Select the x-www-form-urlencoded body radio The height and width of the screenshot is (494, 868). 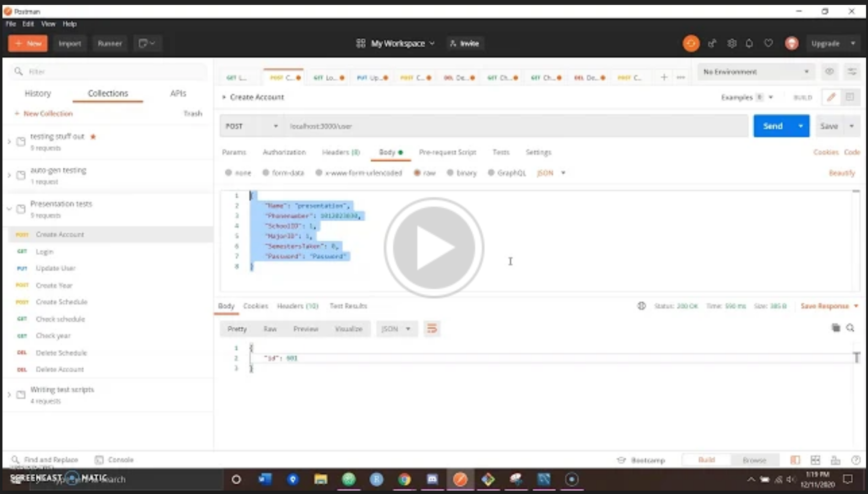[x=319, y=173]
